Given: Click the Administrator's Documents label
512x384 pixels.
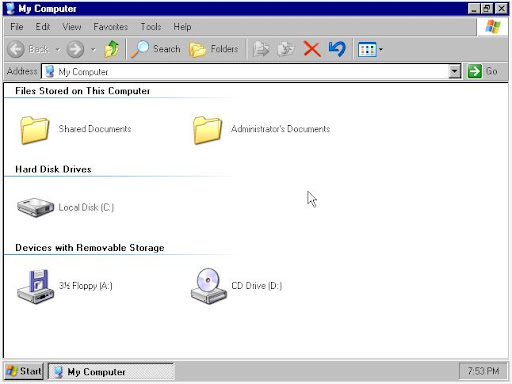Looking at the screenshot, I should (280, 129).
